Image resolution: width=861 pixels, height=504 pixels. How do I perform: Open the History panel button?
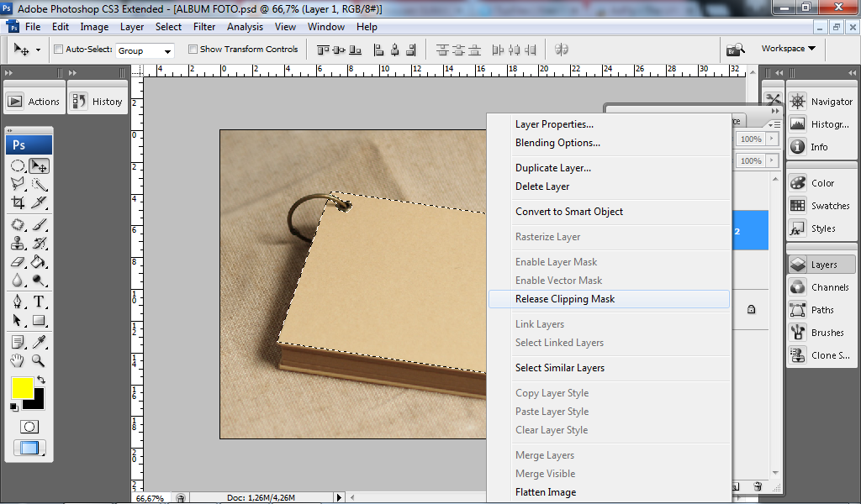point(98,102)
